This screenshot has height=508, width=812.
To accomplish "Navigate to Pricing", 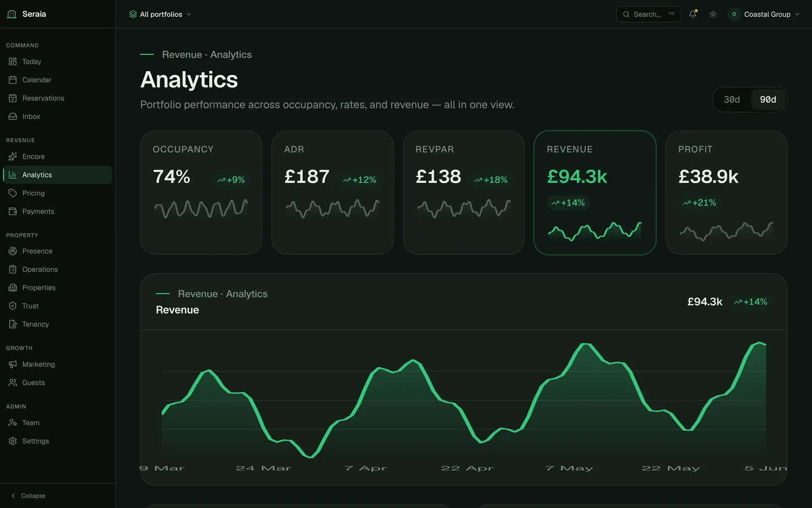I will 57,193.
